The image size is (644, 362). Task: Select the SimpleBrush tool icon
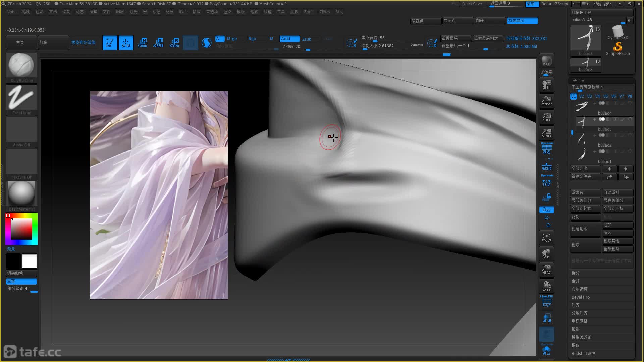click(618, 49)
